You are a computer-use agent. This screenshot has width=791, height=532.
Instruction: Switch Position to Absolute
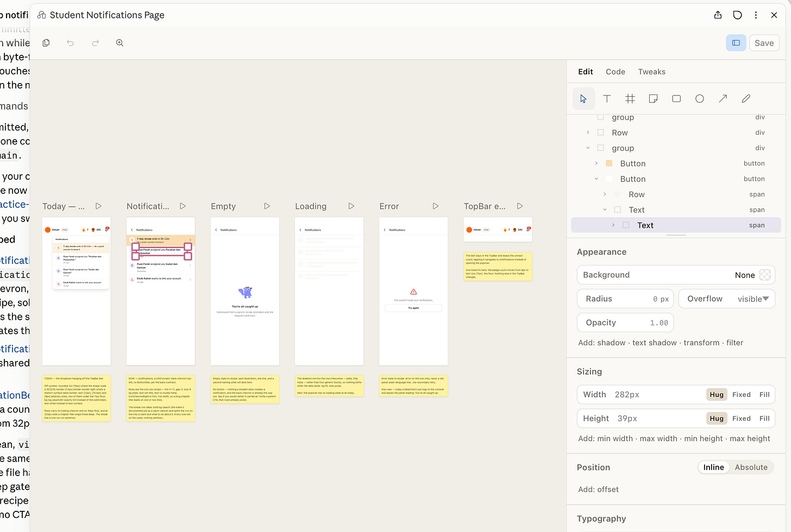[x=751, y=467]
